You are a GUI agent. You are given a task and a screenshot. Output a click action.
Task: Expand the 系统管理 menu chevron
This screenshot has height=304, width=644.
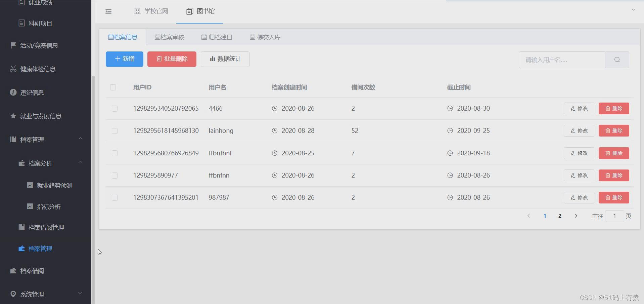[80, 293]
